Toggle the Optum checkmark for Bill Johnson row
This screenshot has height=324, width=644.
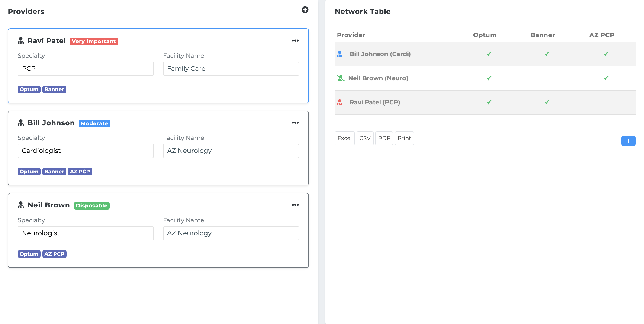(489, 54)
